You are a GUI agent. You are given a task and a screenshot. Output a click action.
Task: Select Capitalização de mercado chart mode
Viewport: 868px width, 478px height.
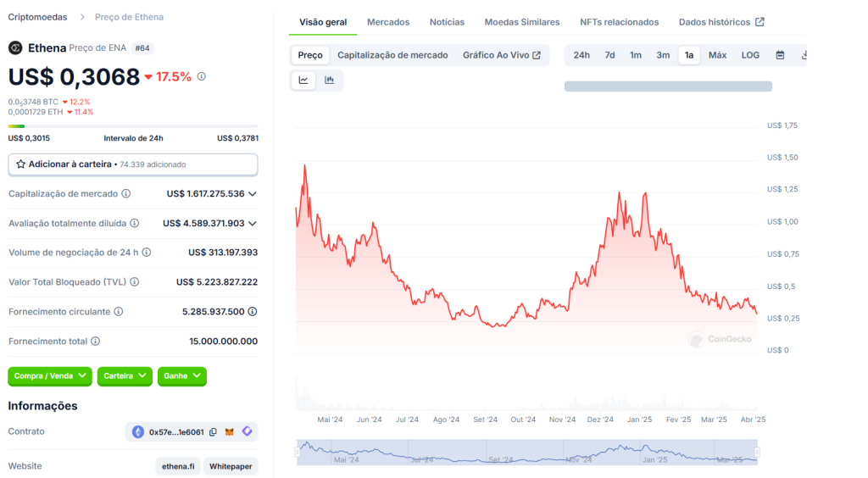click(392, 55)
